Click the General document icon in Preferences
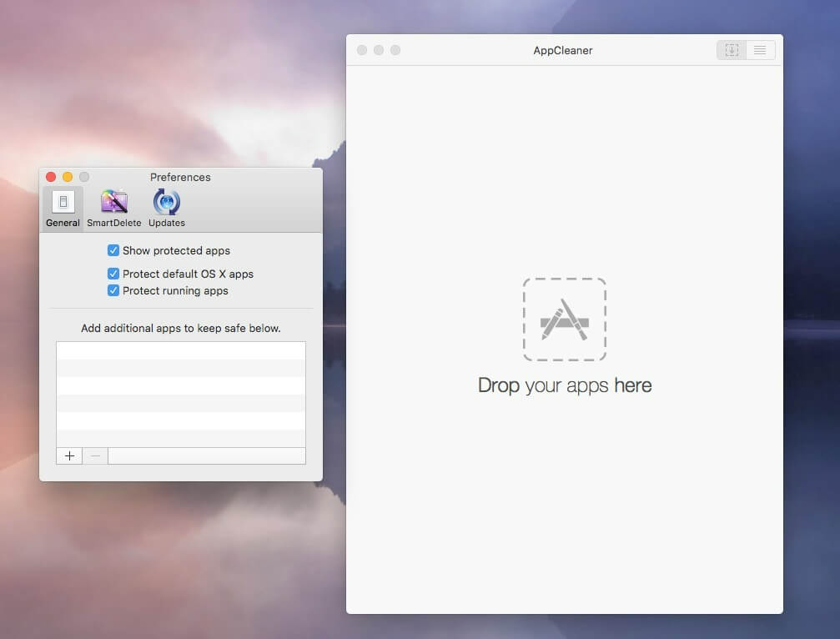840x639 pixels. click(63, 201)
